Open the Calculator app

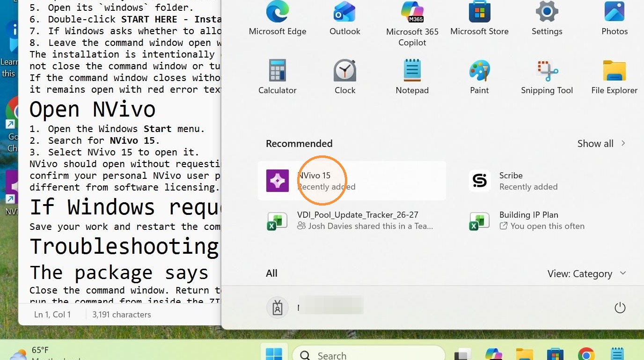278,77
